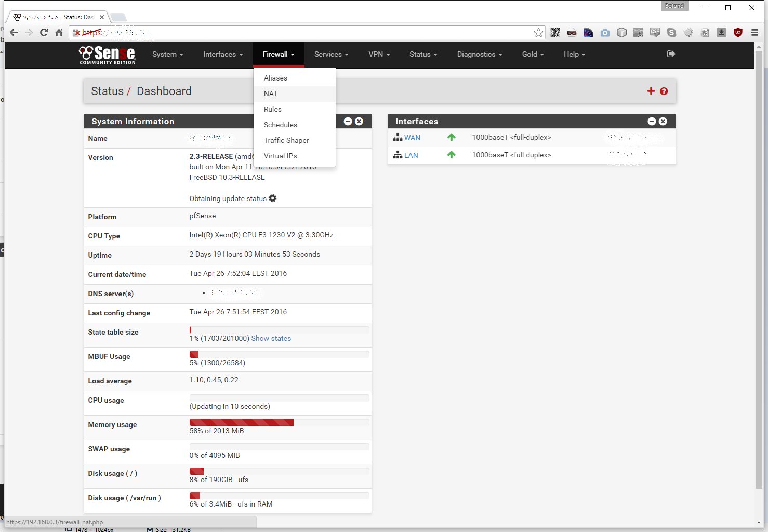Click the camera screenshot extension icon
This screenshot has width=768, height=532.
coord(605,33)
